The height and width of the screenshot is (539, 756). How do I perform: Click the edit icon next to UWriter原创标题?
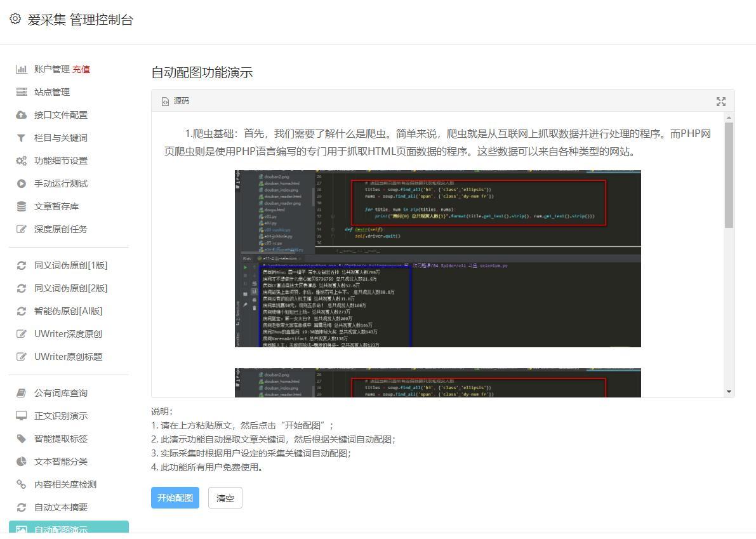[x=21, y=357]
